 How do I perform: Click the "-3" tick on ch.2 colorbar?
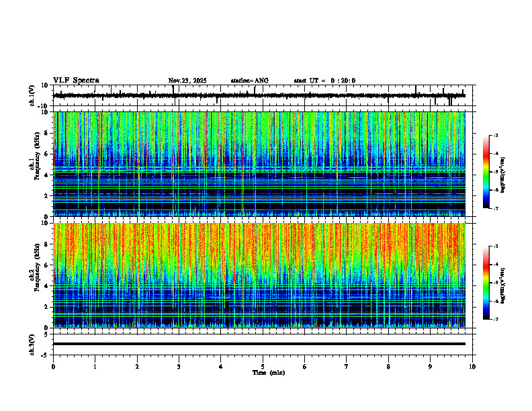pyautogui.click(x=495, y=246)
